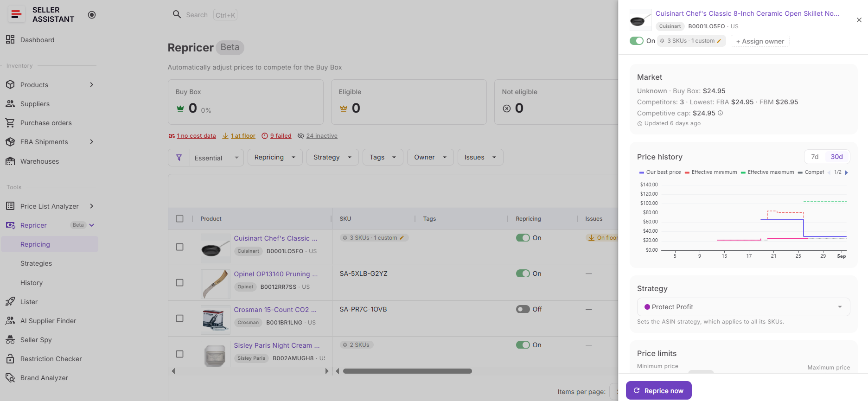Click the Lister rocket icon

point(10,302)
